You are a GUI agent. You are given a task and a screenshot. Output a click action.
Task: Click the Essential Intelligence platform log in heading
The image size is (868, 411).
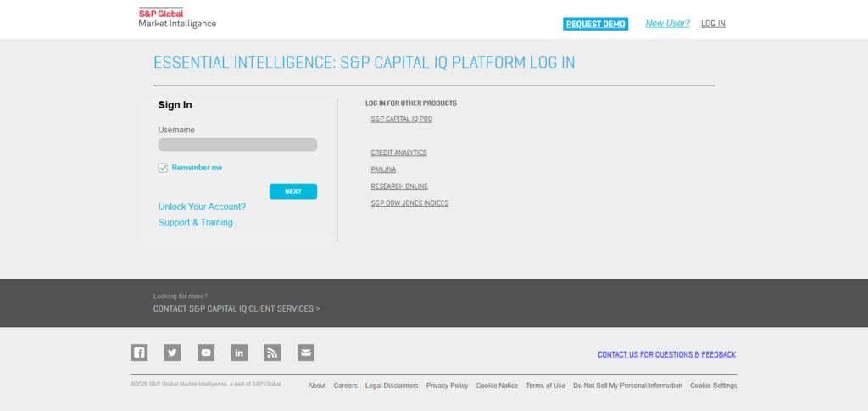[364, 63]
